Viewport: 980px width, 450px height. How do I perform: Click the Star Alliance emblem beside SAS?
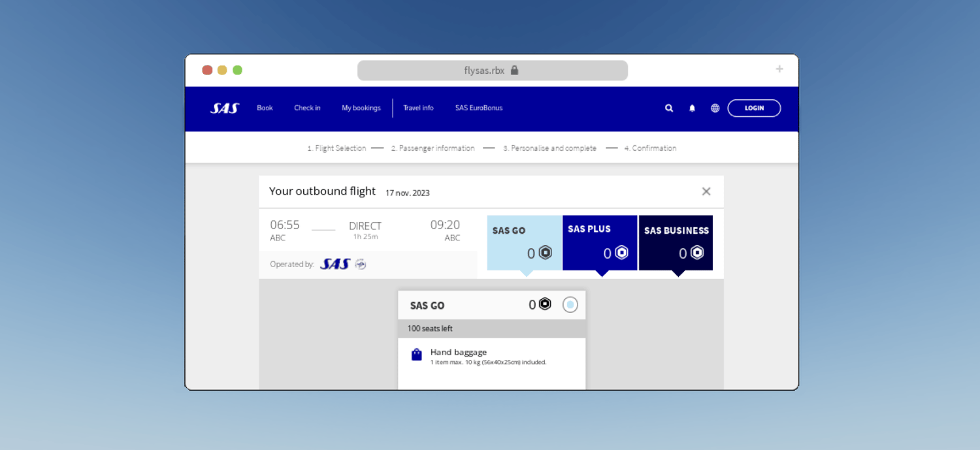pyautogui.click(x=361, y=264)
